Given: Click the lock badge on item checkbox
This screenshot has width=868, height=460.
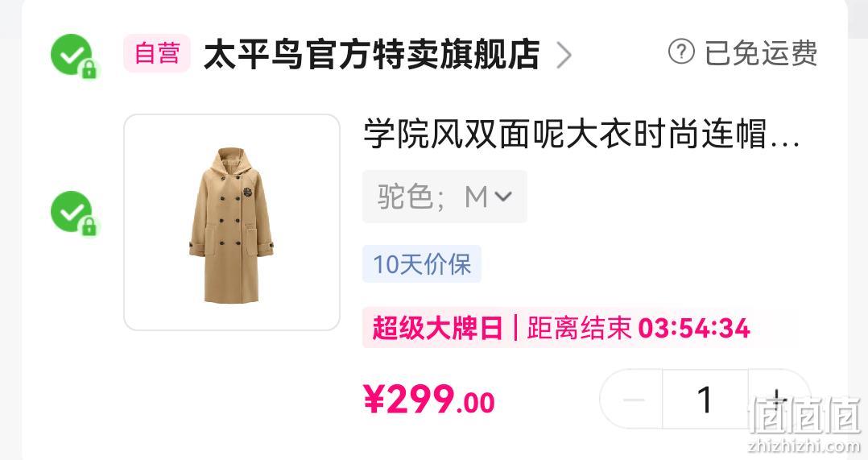Looking at the screenshot, I should (89, 226).
